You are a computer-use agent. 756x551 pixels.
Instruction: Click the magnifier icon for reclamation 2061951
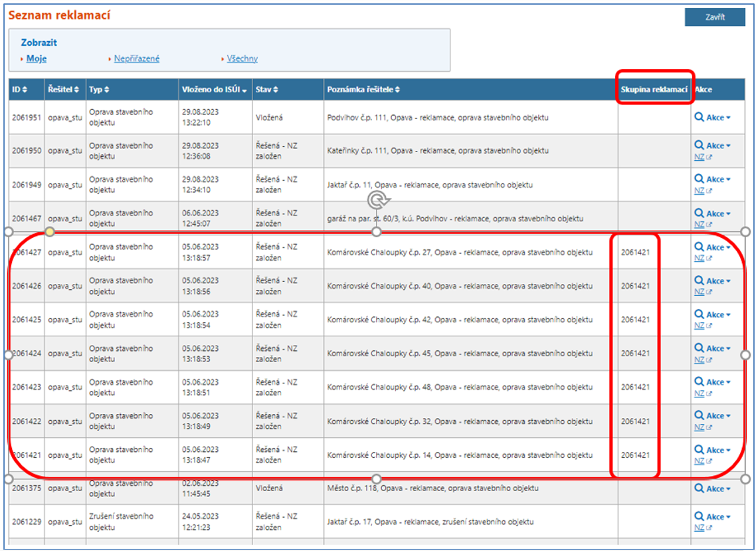pos(699,117)
